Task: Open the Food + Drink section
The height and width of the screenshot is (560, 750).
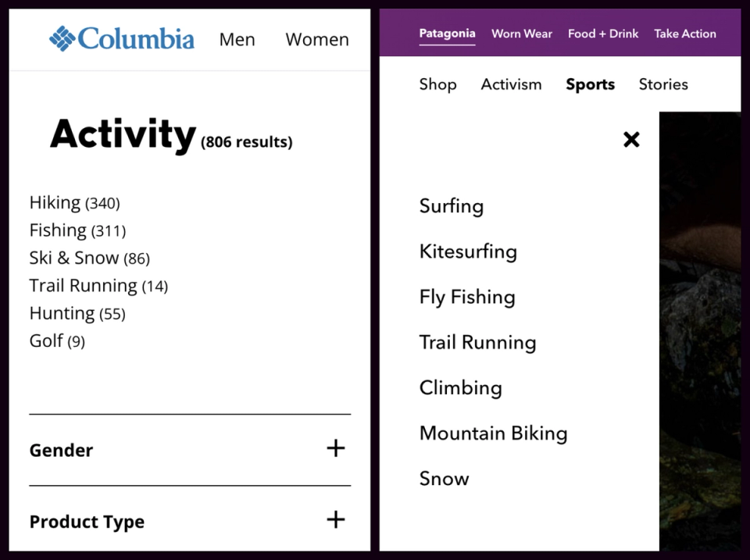Action: pos(602,34)
